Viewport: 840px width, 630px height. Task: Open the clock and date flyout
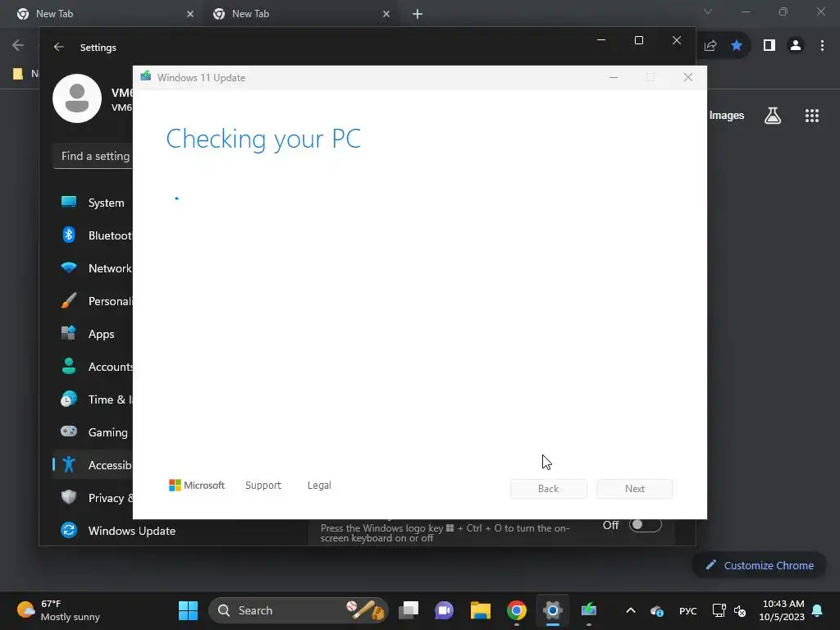[x=782, y=610]
